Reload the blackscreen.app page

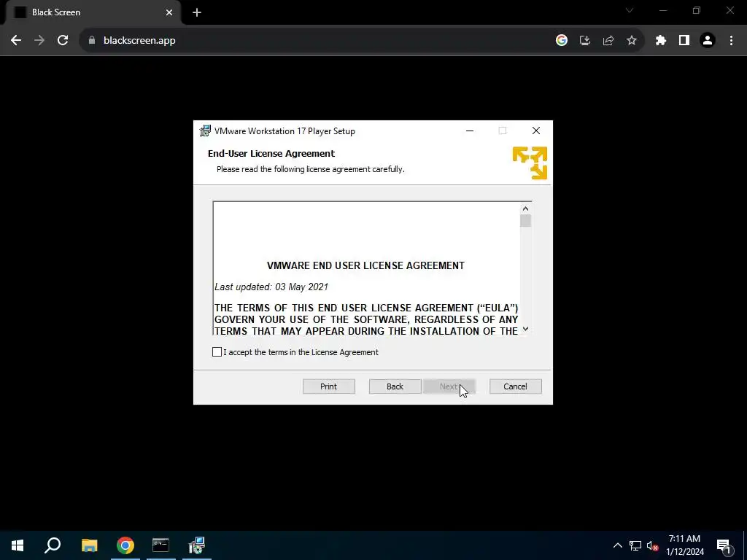(63, 41)
